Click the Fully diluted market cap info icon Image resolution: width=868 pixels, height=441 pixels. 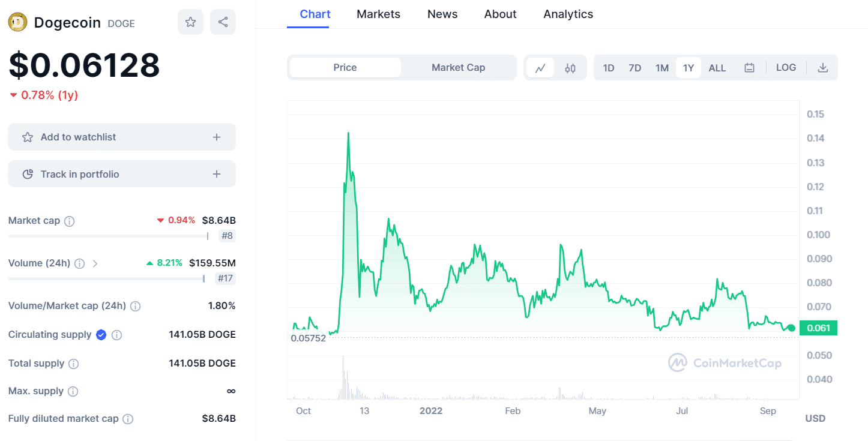pos(128,419)
